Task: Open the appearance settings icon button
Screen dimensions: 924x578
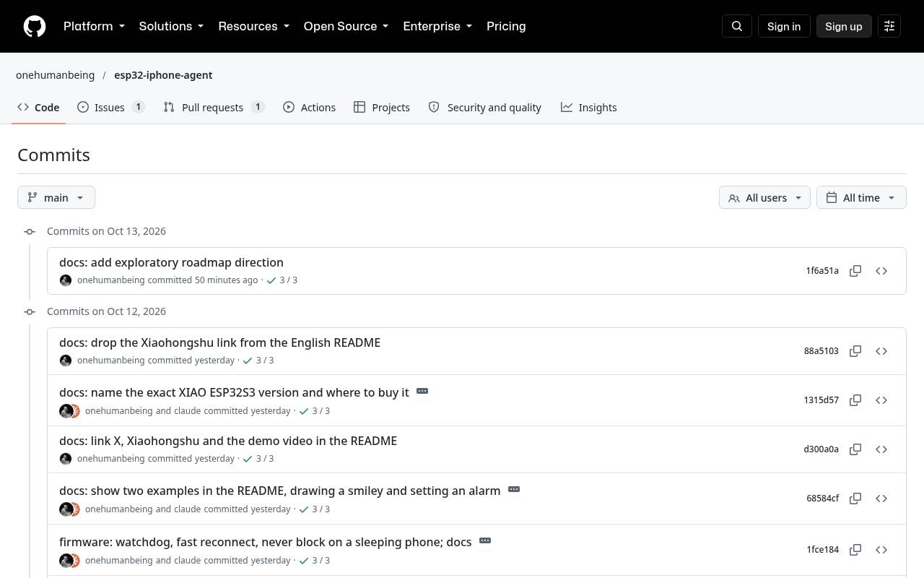Action: 889,26
